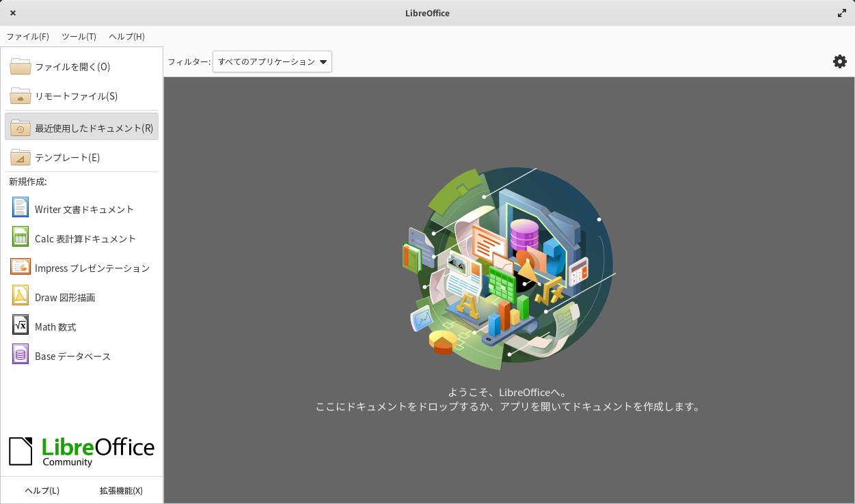Viewport: 855px width, 504px height.
Task: Click the ようこそ、LibreOfficeへ。 welcome text
Action: click(507, 392)
